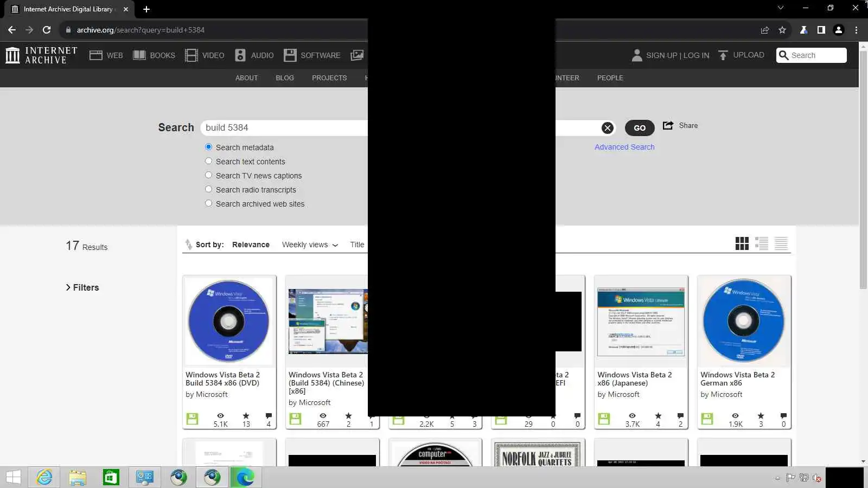The height and width of the screenshot is (488, 868).
Task: Click the GO search button
Action: tap(640, 128)
